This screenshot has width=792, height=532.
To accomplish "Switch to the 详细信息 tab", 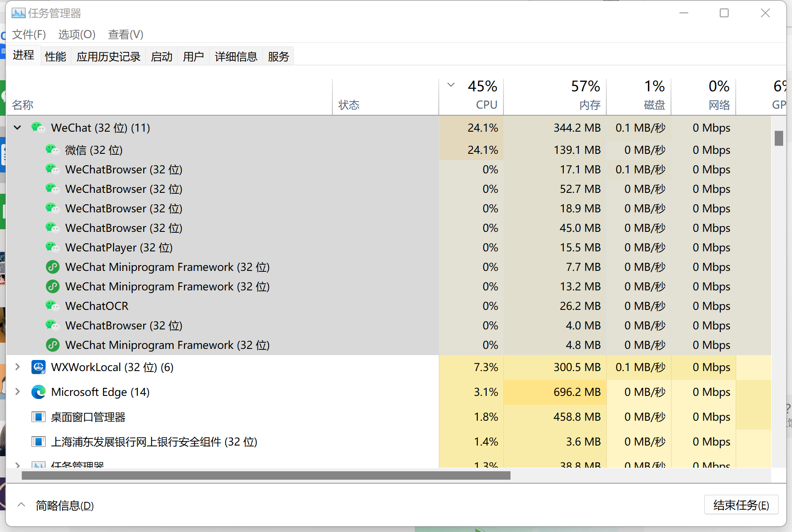I will [x=236, y=57].
